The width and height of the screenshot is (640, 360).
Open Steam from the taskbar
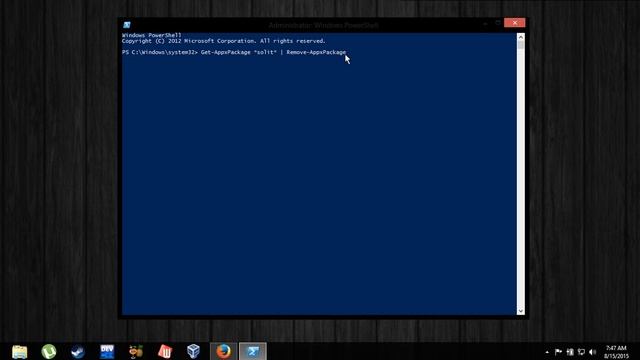point(78,351)
